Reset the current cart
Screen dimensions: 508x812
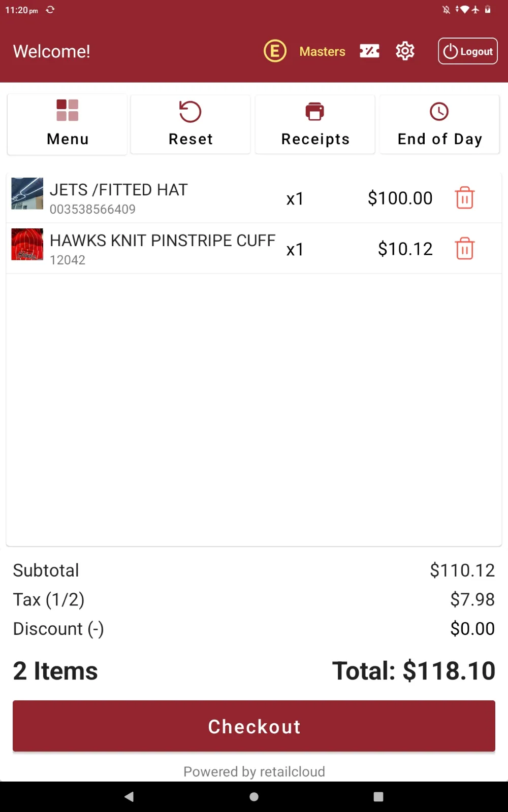(190, 124)
